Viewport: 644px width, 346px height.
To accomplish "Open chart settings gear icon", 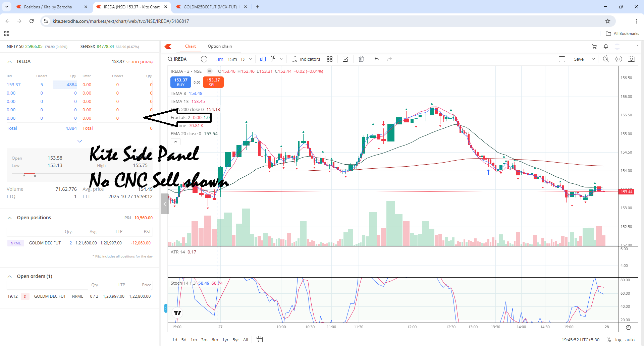I will pos(619,59).
